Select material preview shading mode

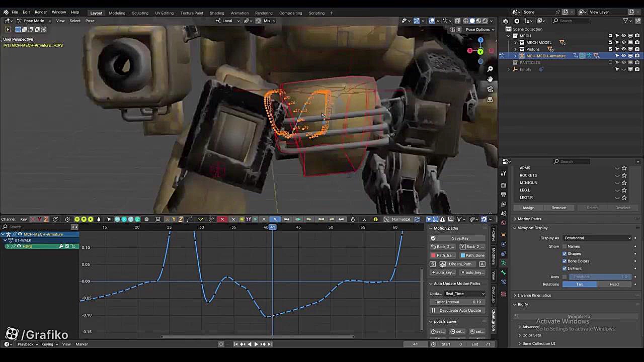(478, 21)
